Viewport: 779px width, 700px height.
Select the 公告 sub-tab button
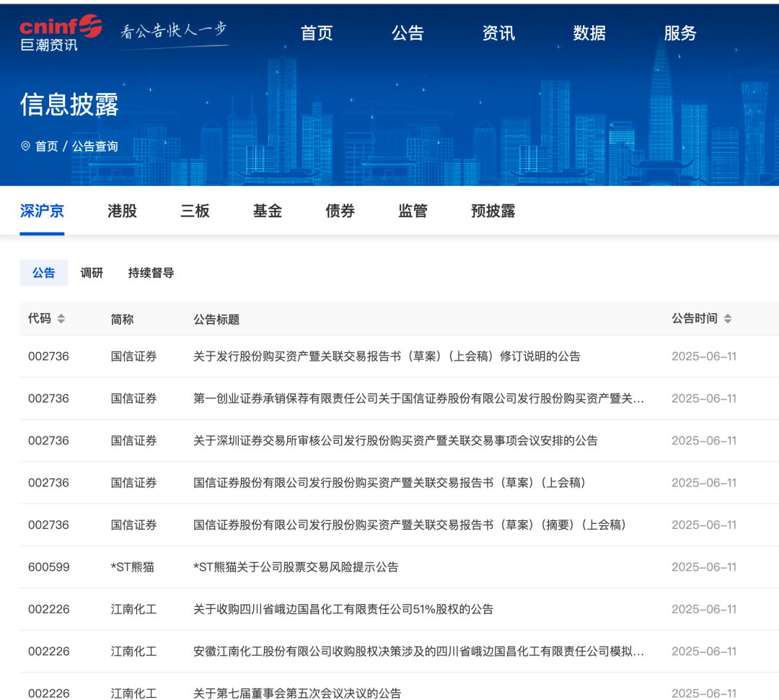pos(44,273)
